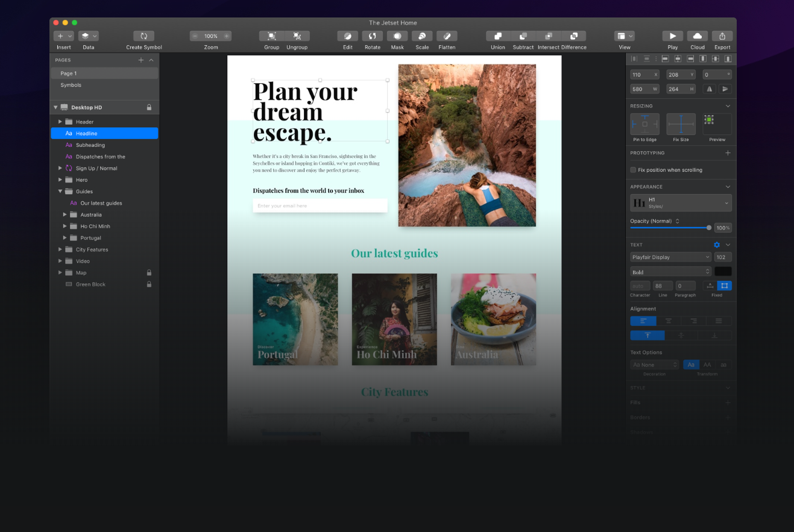Zoom in with the plus button
The height and width of the screenshot is (532, 794).
pyautogui.click(x=227, y=36)
